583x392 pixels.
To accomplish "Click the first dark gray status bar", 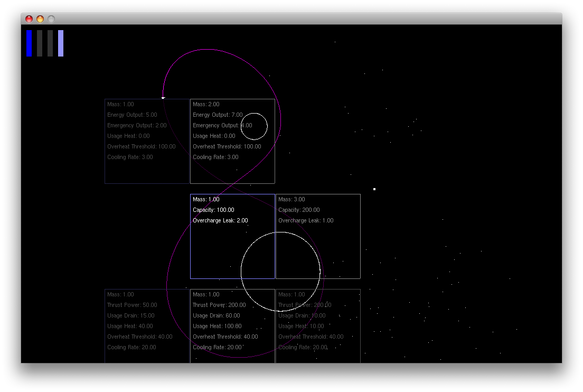I will pos(40,43).
